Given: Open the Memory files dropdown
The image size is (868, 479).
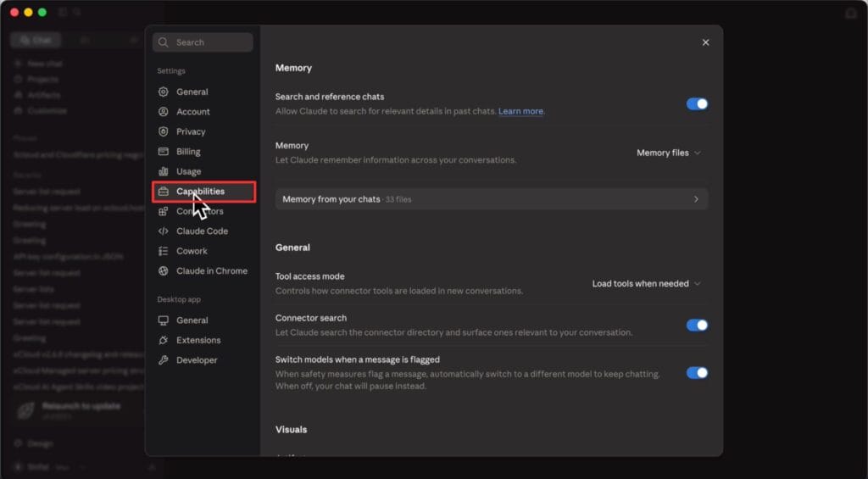Looking at the screenshot, I should click(x=668, y=153).
